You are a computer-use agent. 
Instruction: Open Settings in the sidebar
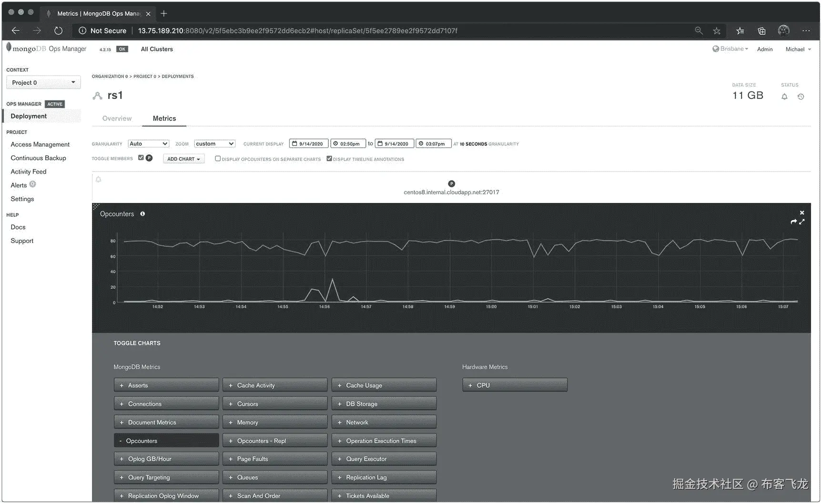point(22,199)
